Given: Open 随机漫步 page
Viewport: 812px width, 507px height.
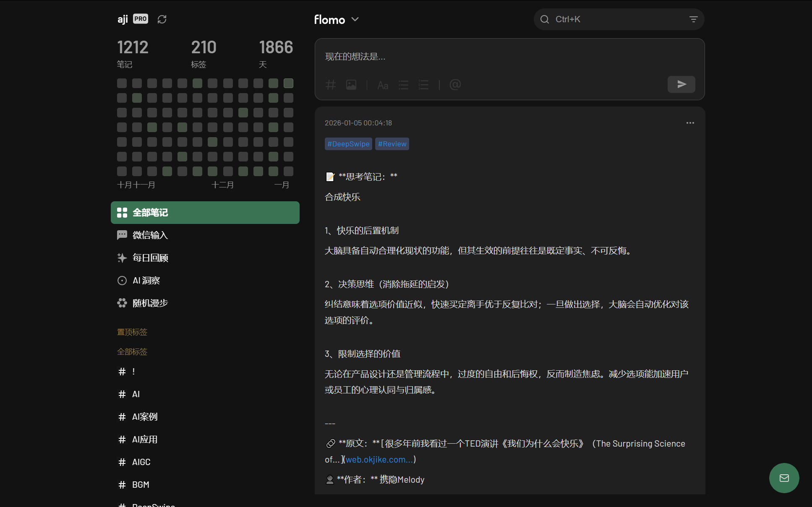Looking at the screenshot, I should [x=150, y=303].
